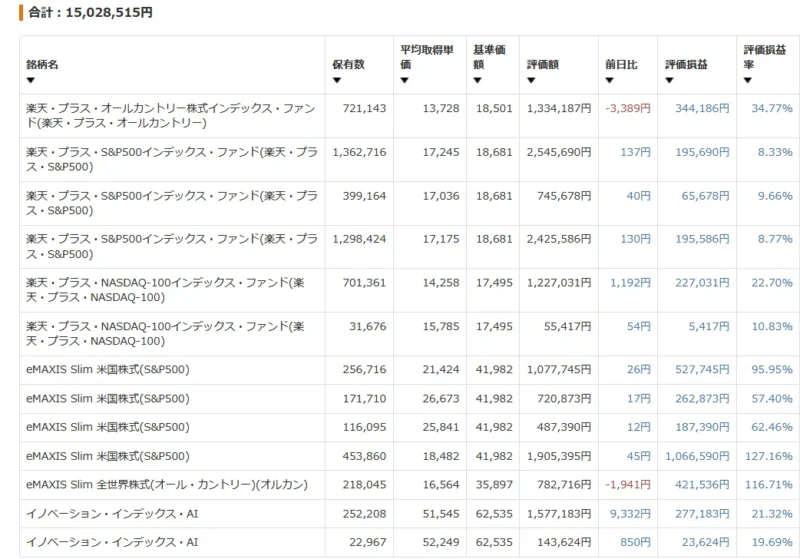Click the 10.83% profit rate
Screen dimensions: 800x559
[x=772, y=327]
